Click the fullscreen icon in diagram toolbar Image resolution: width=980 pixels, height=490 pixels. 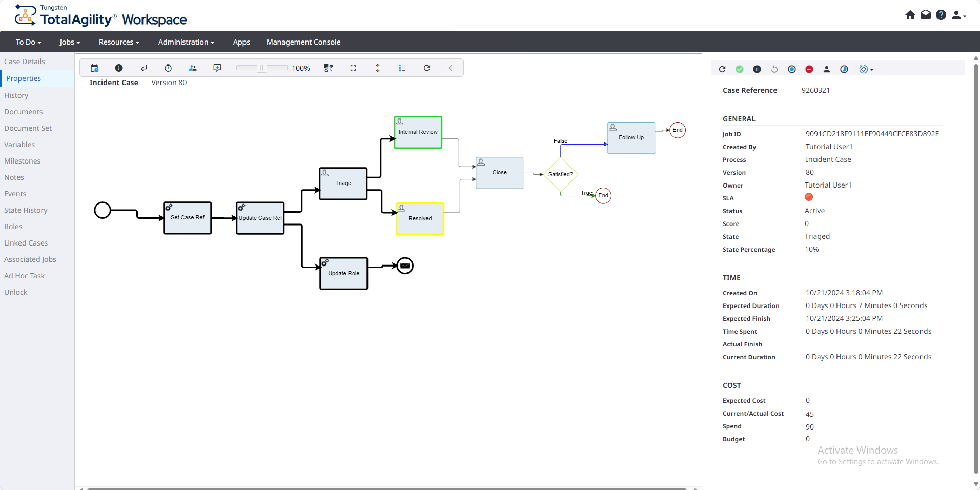click(x=353, y=68)
